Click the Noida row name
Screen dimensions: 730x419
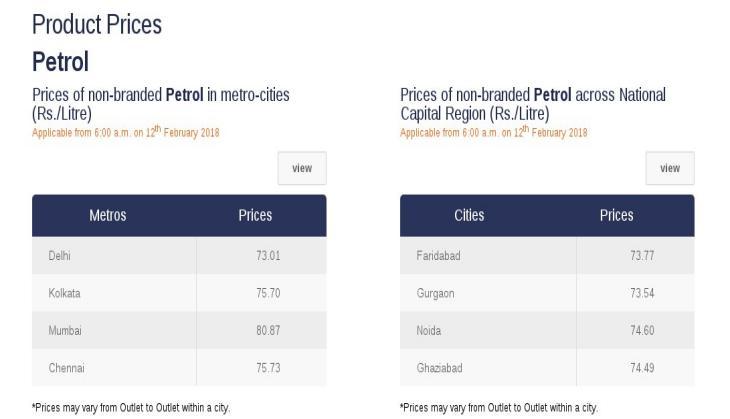tap(428, 331)
